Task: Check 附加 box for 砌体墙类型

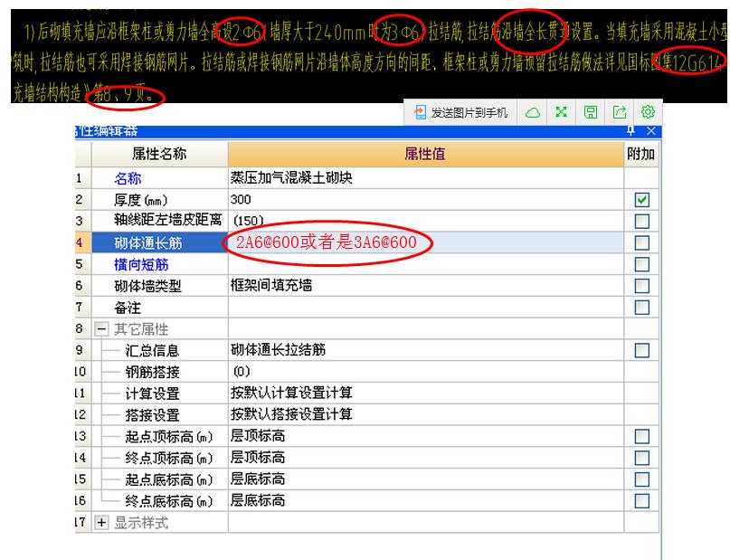Action: 642,286
